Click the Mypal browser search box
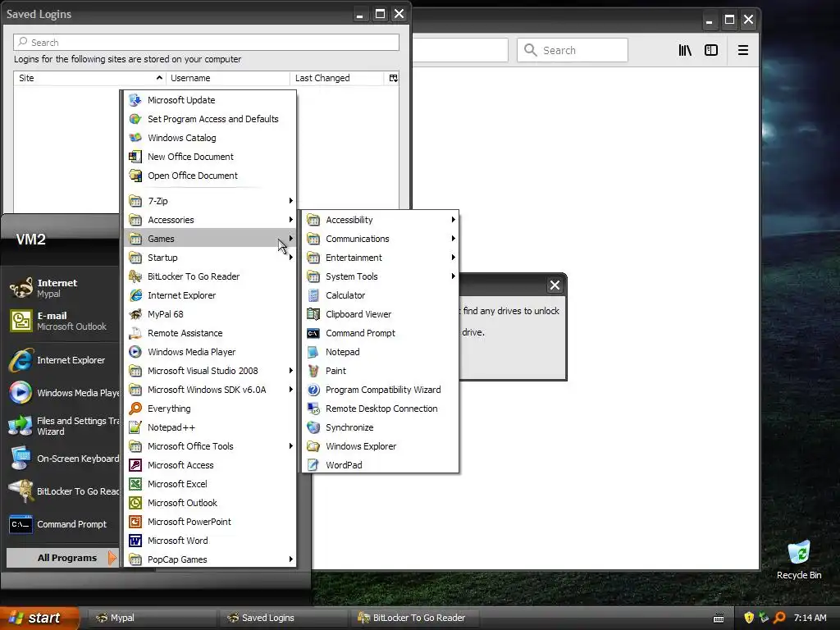Image resolution: width=840 pixels, height=630 pixels. point(572,50)
